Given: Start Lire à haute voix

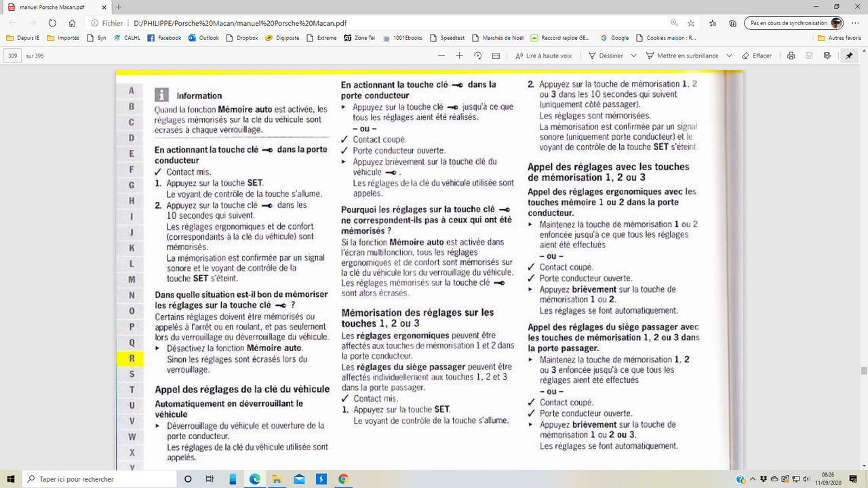Looking at the screenshot, I should point(543,56).
